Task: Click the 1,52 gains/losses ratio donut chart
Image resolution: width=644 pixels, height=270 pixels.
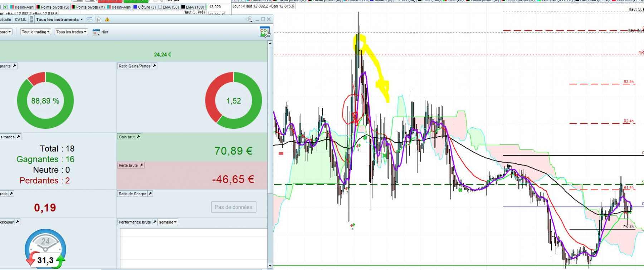Action: (x=234, y=100)
